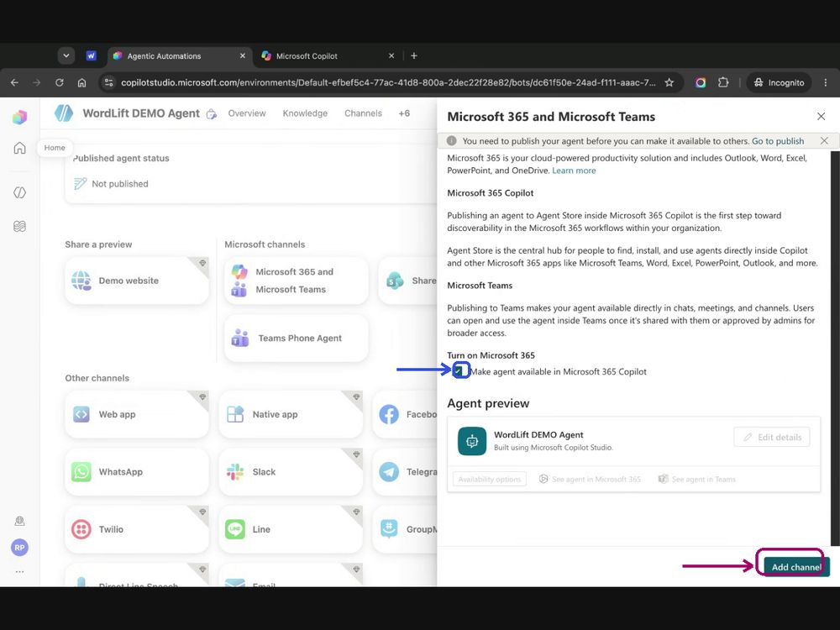Close the Agentic Automations browser tab

[242, 55]
